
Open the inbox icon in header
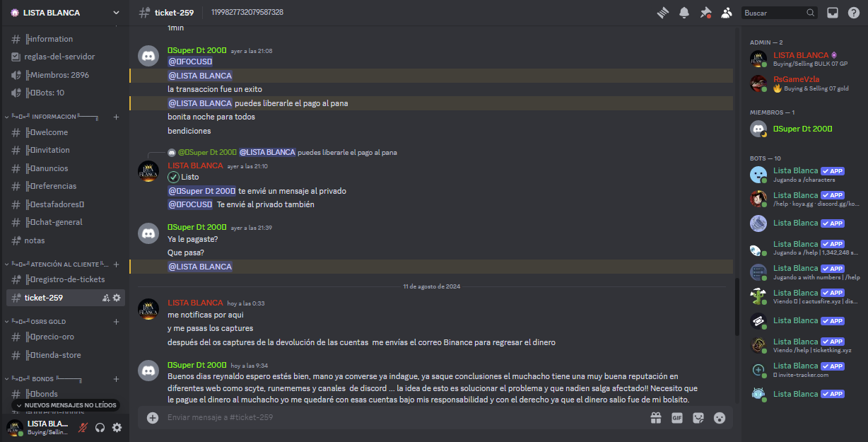pos(833,13)
